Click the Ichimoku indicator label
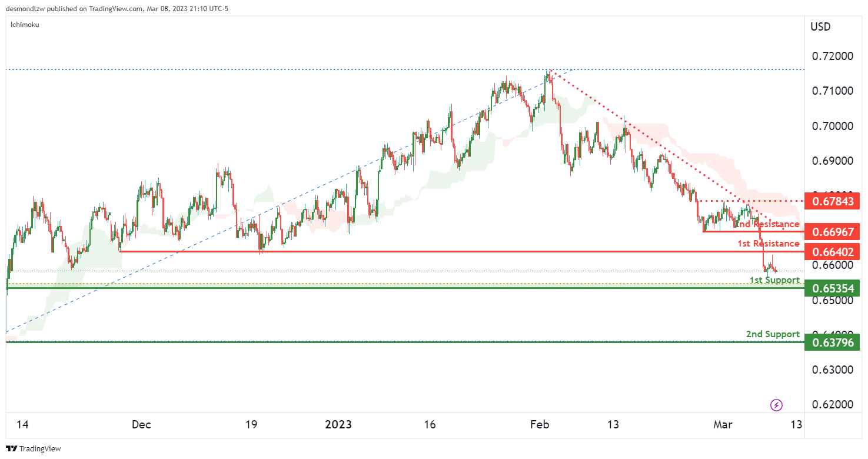This screenshot has width=868, height=459. click(x=25, y=25)
